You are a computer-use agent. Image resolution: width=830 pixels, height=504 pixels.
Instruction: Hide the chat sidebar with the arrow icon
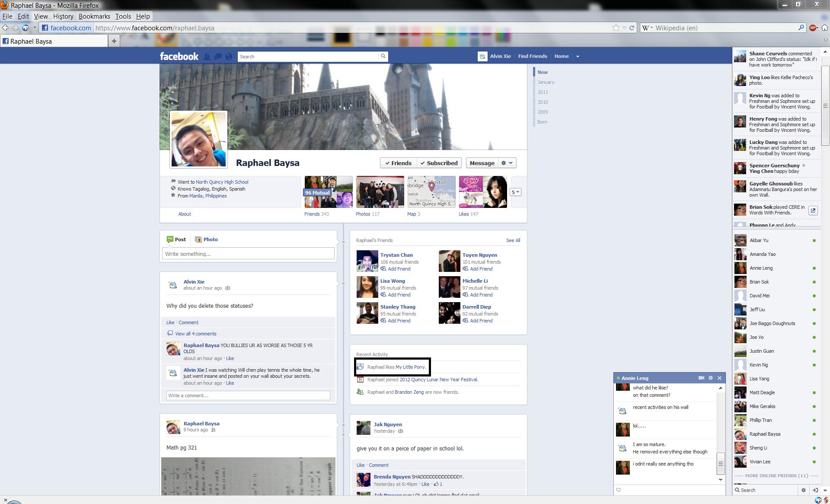pos(815,490)
